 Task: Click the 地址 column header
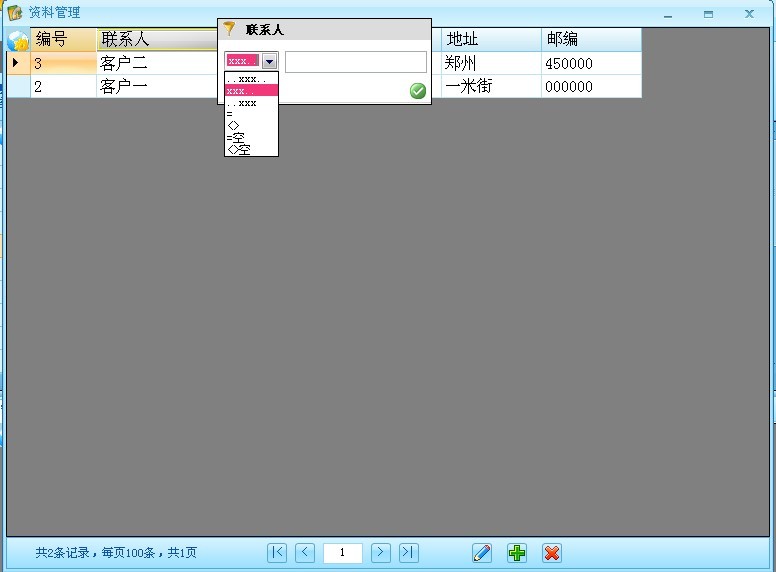click(491, 39)
